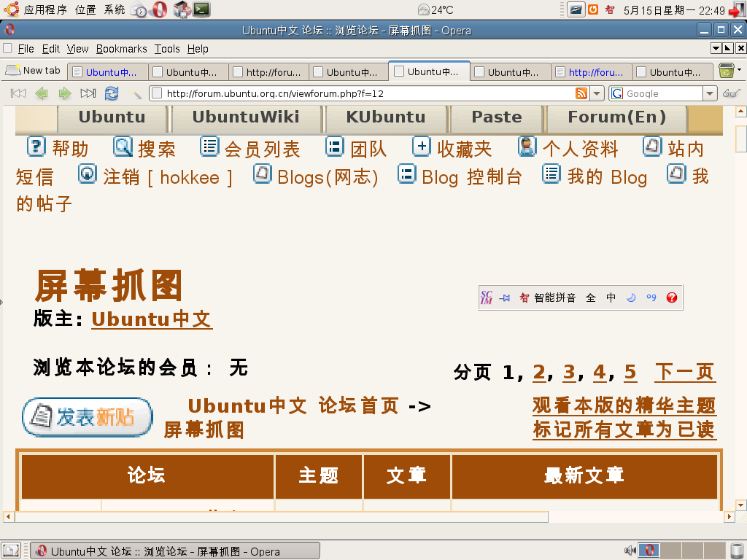
Task: Click the Blog 控制台 icon
Action: (407, 174)
